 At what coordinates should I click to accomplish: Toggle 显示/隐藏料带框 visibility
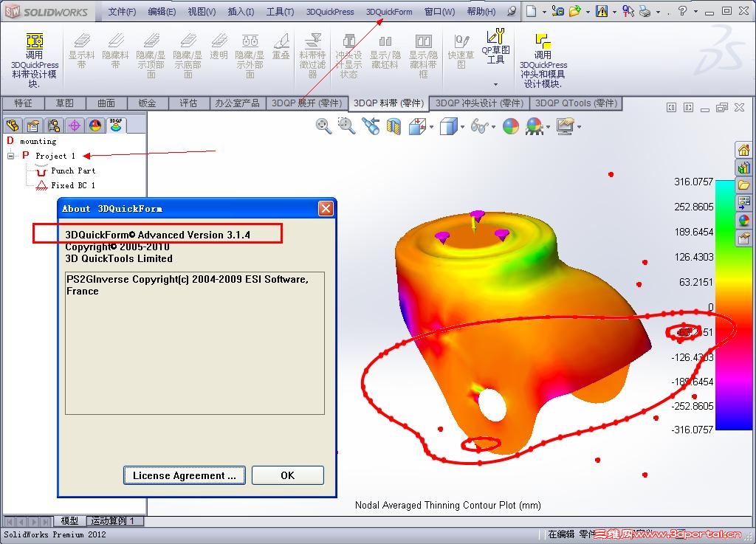[422, 48]
